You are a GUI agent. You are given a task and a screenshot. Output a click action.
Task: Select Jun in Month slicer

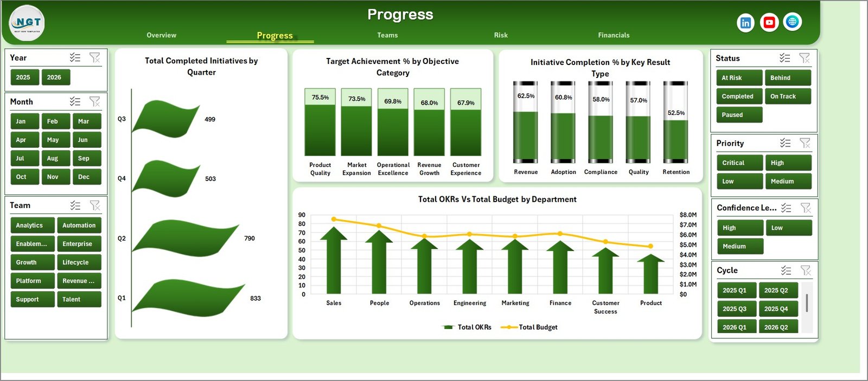(87, 140)
